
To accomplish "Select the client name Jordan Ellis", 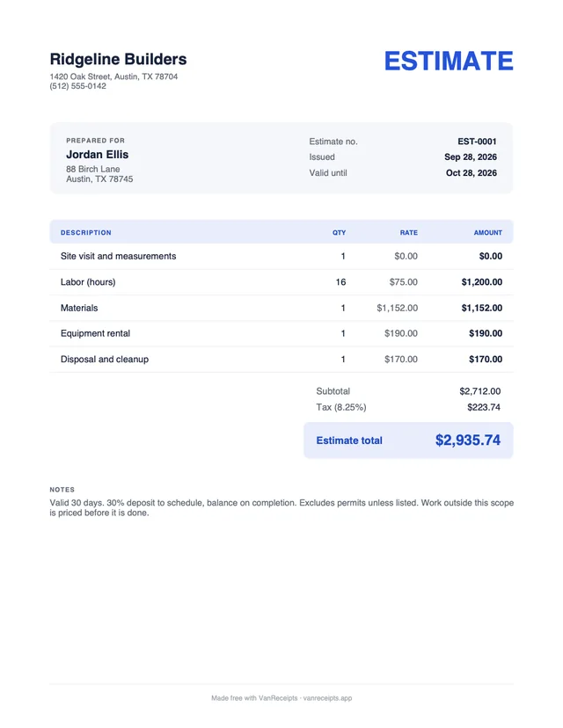I will tap(97, 155).
